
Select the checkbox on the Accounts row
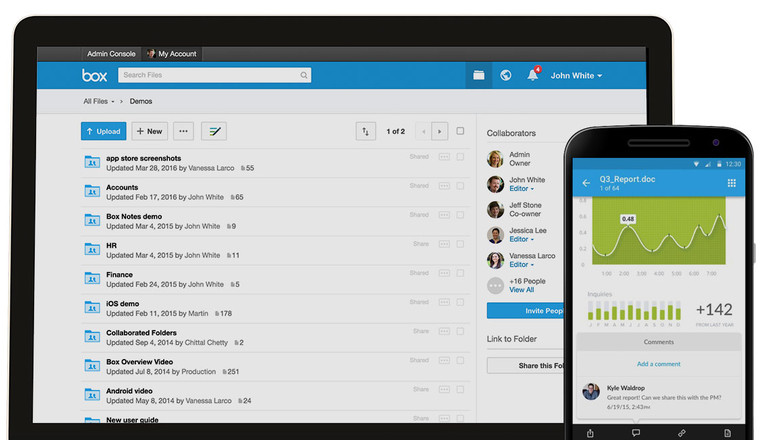(462, 185)
